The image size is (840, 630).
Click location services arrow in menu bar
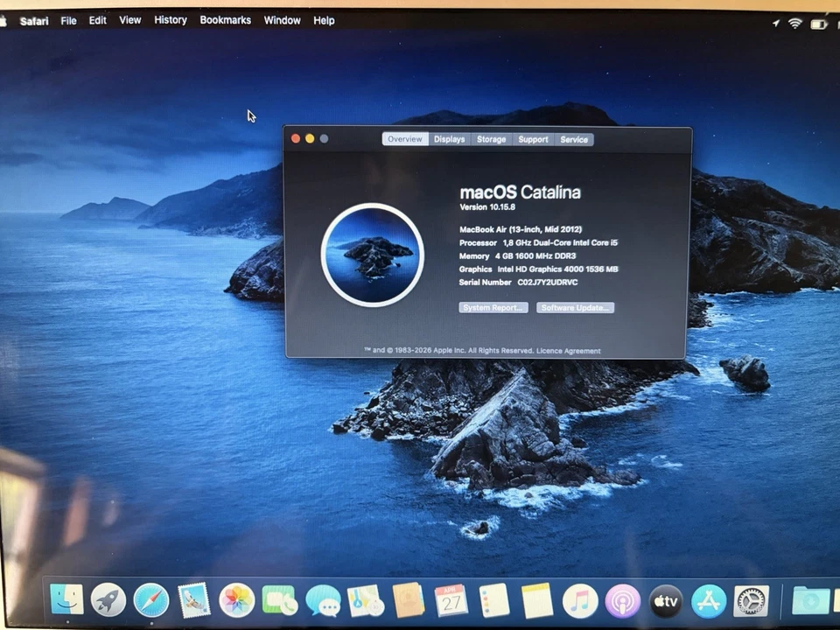pyautogui.click(x=775, y=23)
